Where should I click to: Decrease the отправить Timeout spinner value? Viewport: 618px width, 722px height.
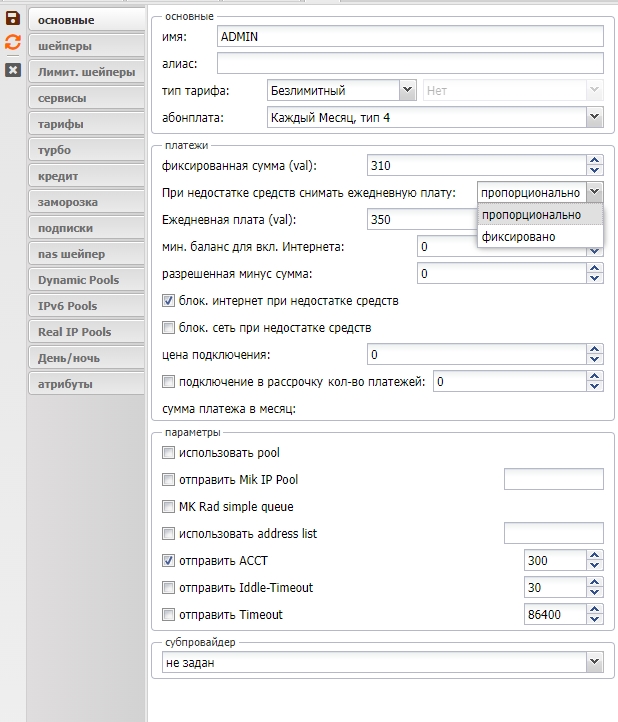(x=595, y=620)
